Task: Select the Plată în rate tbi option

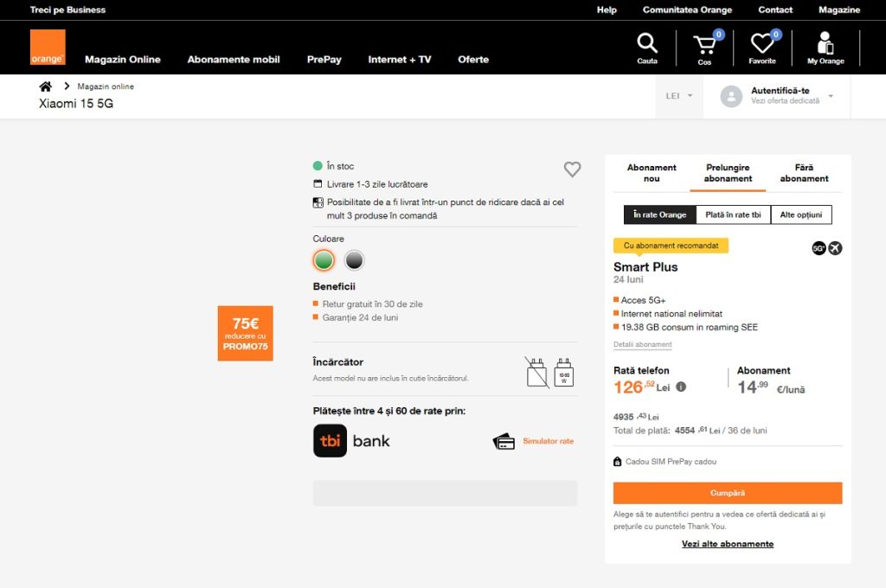Action: pyautogui.click(x=733, y=214)
